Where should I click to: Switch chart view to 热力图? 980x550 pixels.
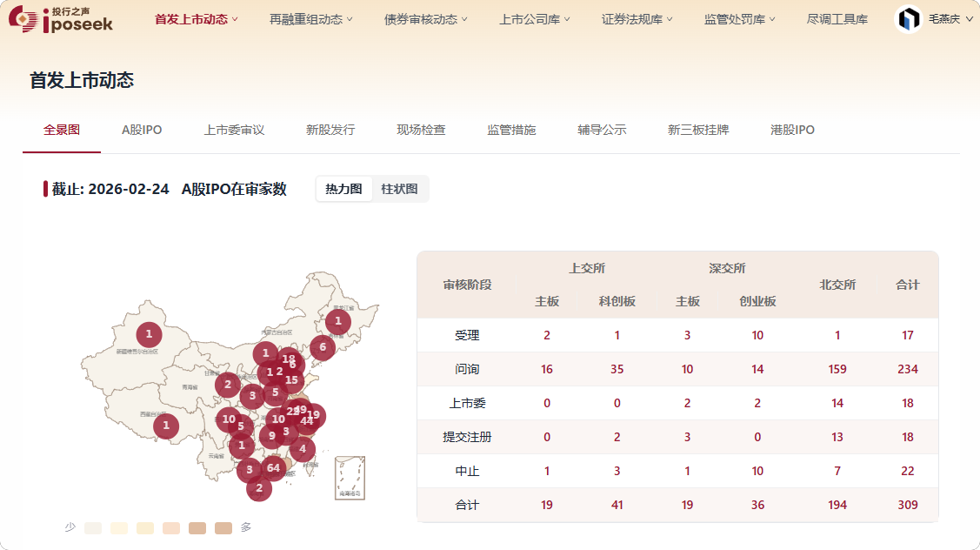coord(343,189)
